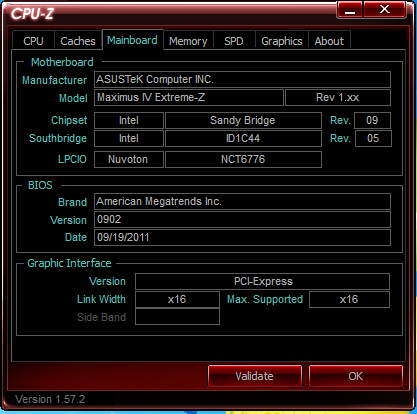Viewport: 417px width, 414px height.
Task: Click the Manufacturer field showing ASUSTeK
Action: click(x=242, y=79)
